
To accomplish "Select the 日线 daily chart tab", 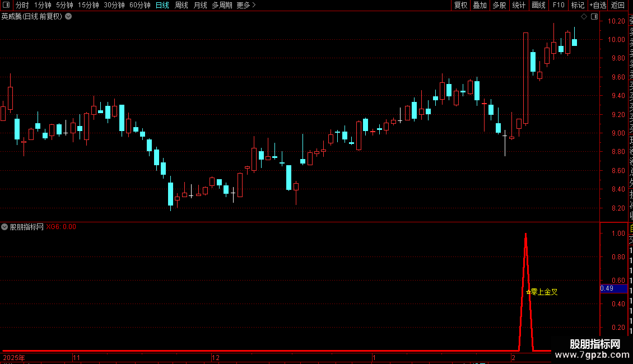I will point(162,5).
